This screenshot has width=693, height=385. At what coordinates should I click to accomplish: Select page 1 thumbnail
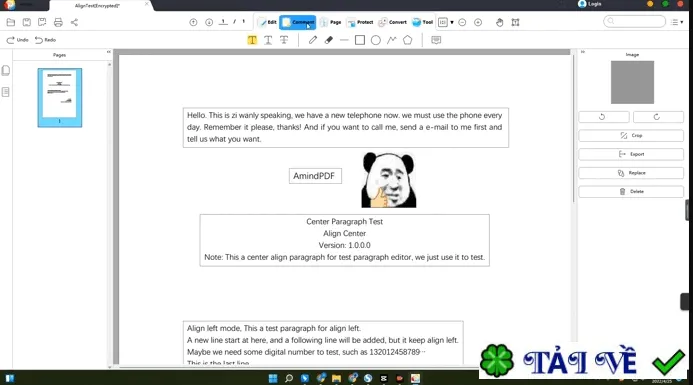[x=60, y=97]
